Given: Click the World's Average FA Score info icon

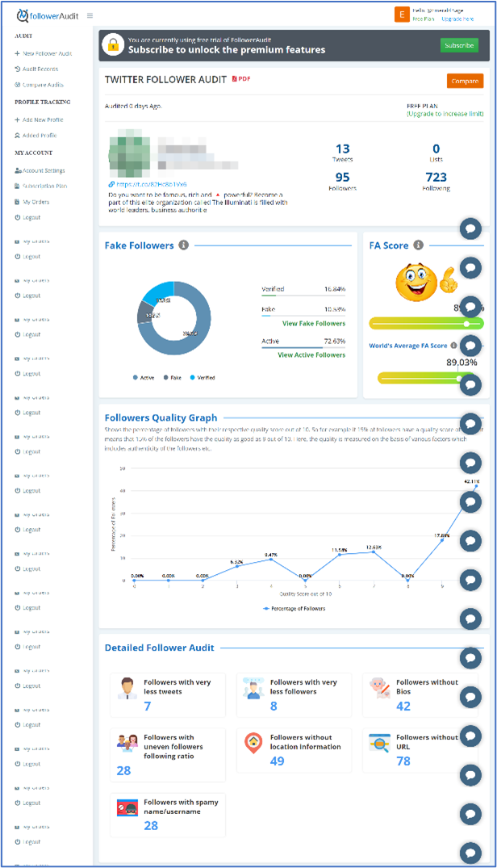Looking at the screenshot, I should click(x=454, y=346).
